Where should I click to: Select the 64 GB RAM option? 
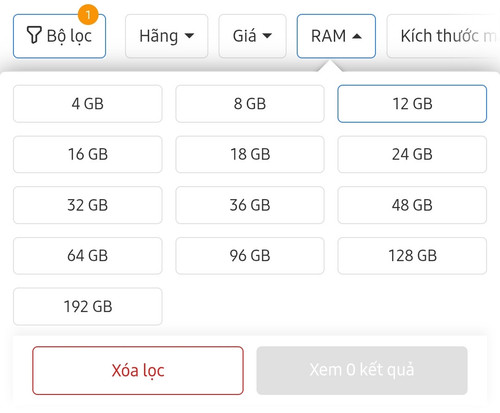(88, 256)
